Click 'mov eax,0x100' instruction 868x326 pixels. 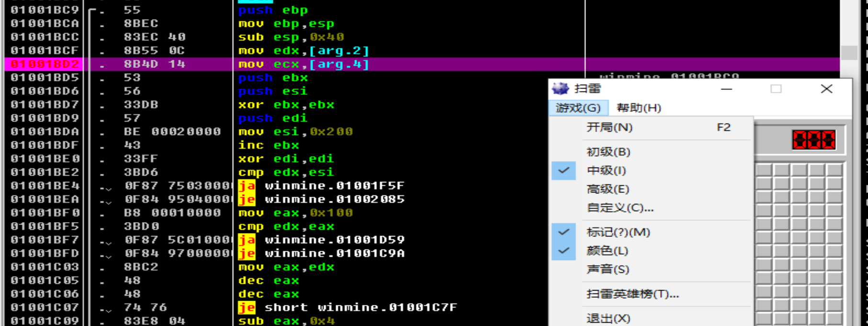point(295,213)
